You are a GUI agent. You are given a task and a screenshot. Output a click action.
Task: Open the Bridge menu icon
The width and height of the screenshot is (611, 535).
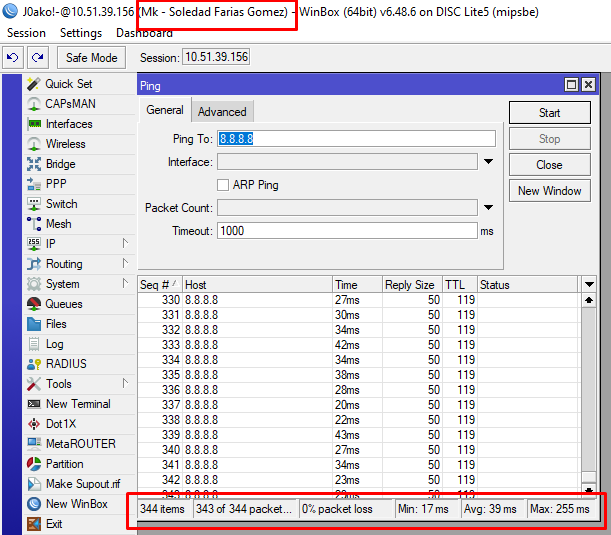(34, 164)
